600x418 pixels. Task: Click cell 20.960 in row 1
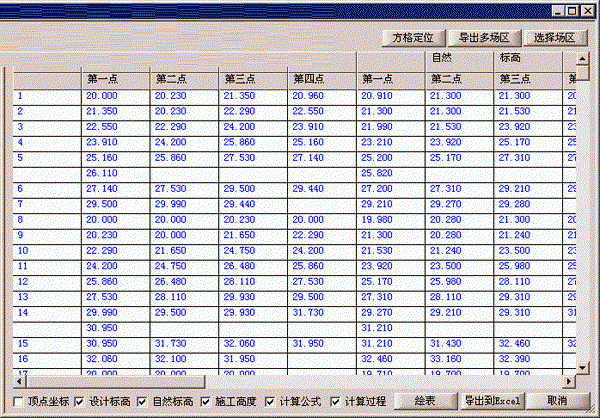(322, 96)
